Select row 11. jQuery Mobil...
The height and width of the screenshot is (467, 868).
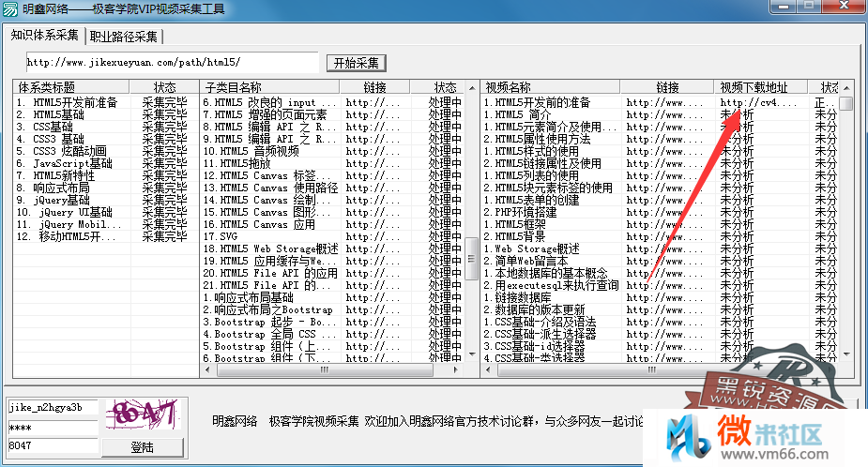click(x=69, y=224)
